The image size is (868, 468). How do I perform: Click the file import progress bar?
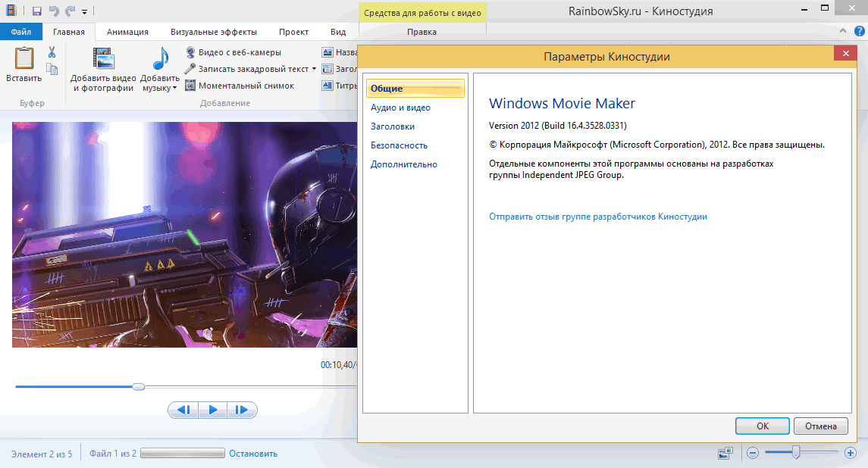(x=183, y=453)
